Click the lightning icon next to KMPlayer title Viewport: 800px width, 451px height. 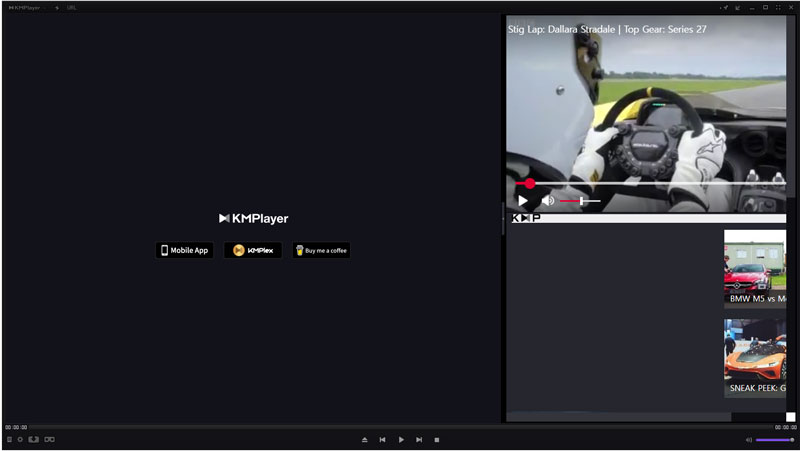[x=57, y=8]
